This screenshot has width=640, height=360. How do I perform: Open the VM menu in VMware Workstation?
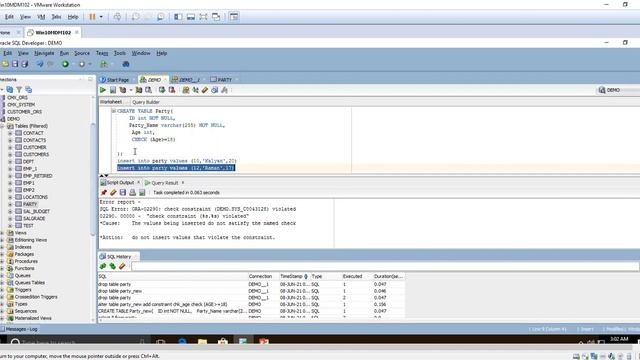[x=41, y=17]
